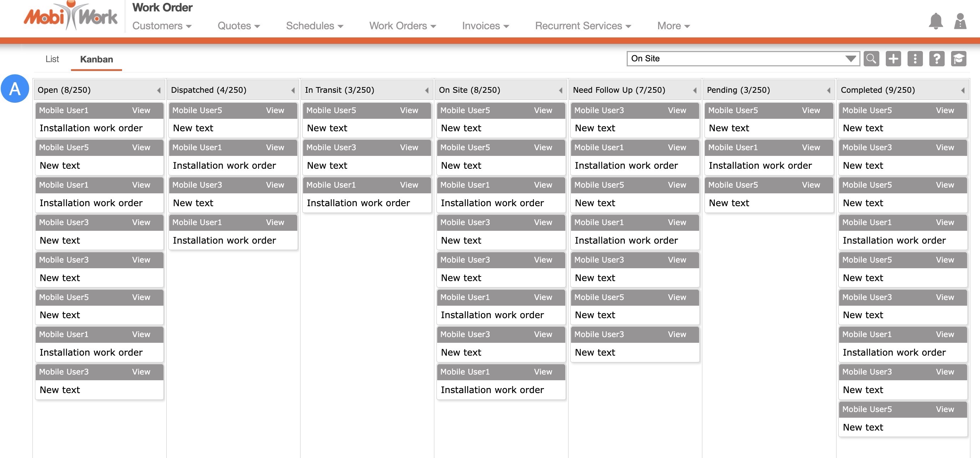
Task: Collapse the Open column arrow
Action: pos(159,90)
